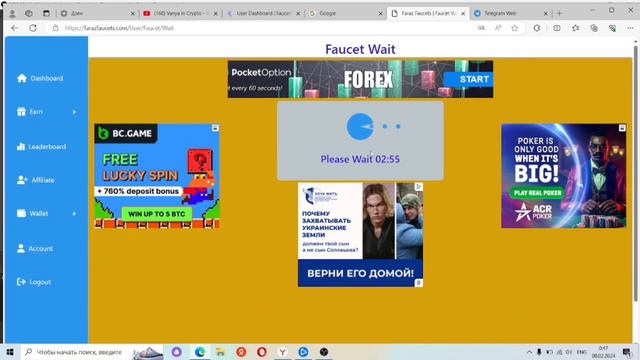Image resolution: width=640 pixels, height=360 pixels.
Task: Launch Opera browser from taskbar
Action: (262, 352)
